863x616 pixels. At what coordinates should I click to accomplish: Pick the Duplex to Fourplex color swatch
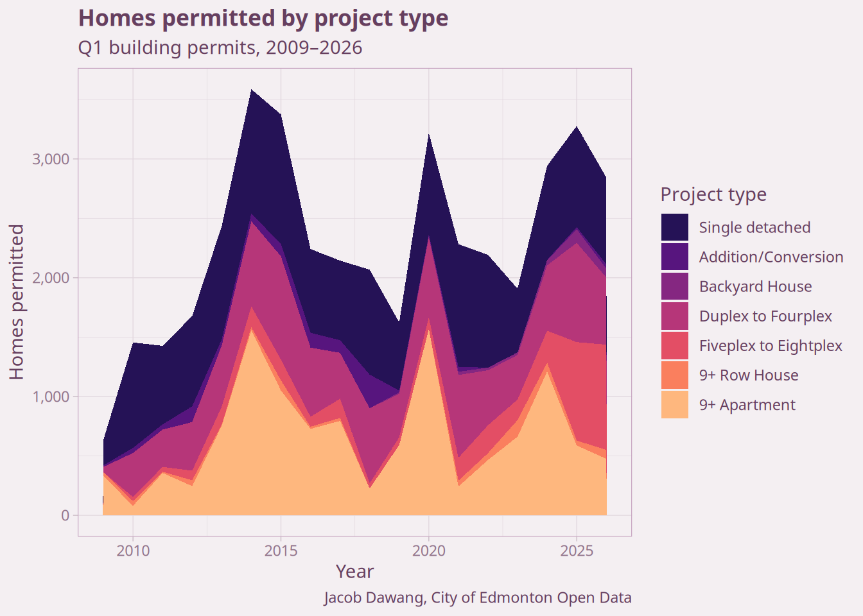point(674,316)
